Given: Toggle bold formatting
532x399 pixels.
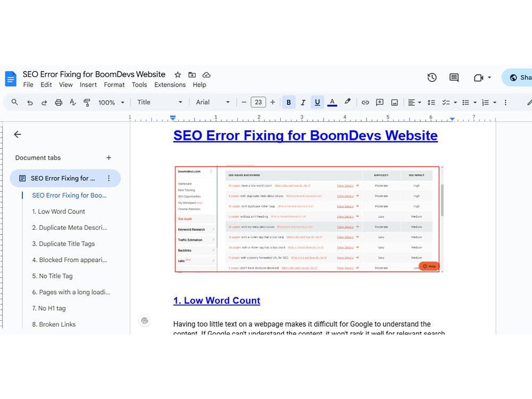Looking at the screenshot, I should [288, 103].
